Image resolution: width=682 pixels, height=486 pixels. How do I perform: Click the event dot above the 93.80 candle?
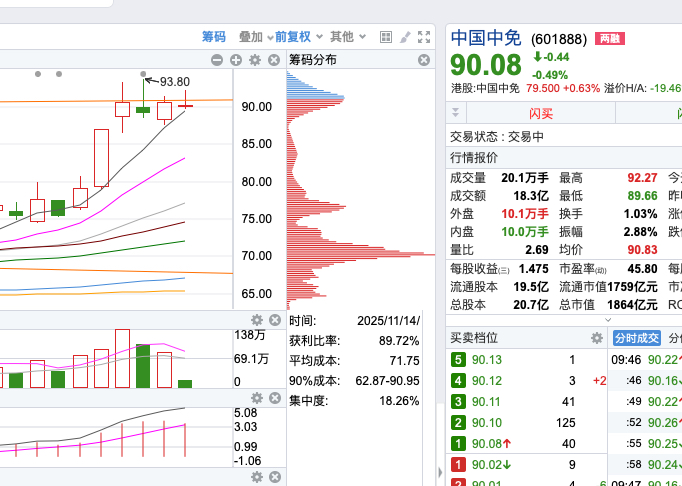tap(143, 74)
